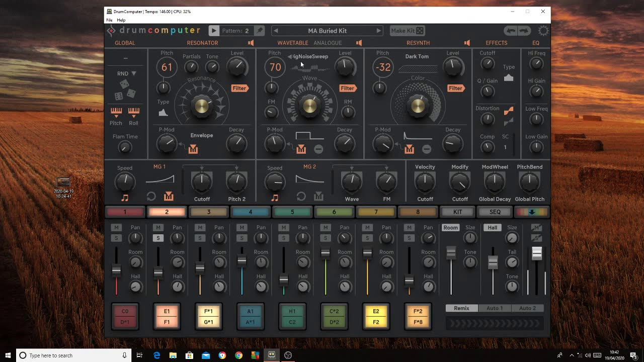644x362 pixels.
Task: Toggle the Resynth speaker icon
Action: click(x=467, y=43)
